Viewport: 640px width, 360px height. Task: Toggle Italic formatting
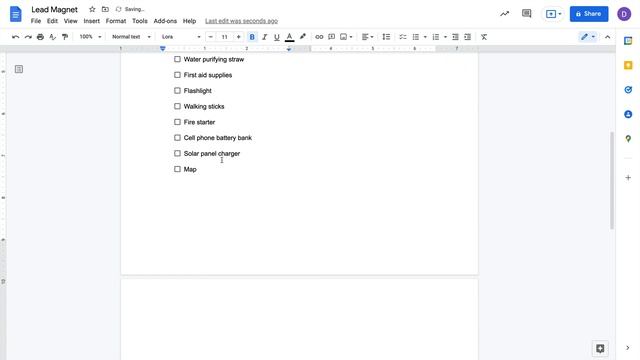[264, 37]
